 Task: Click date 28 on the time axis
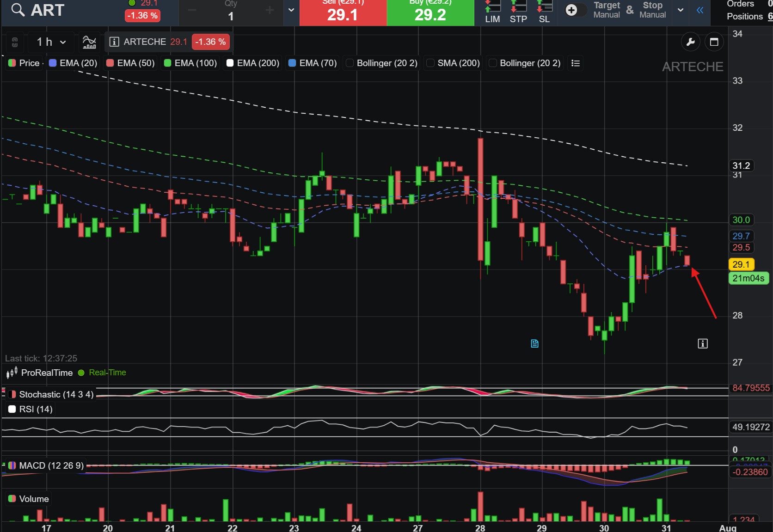tap(480, 528)
